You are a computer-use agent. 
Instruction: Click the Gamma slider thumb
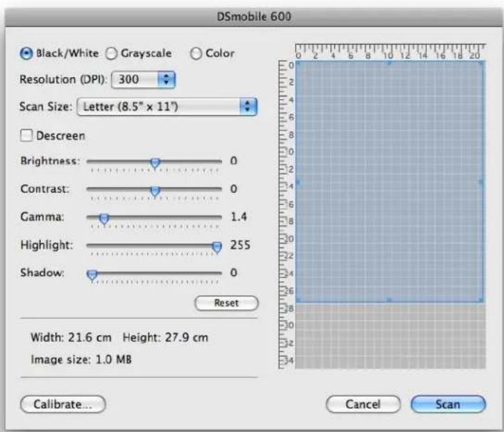click(104, 219)
